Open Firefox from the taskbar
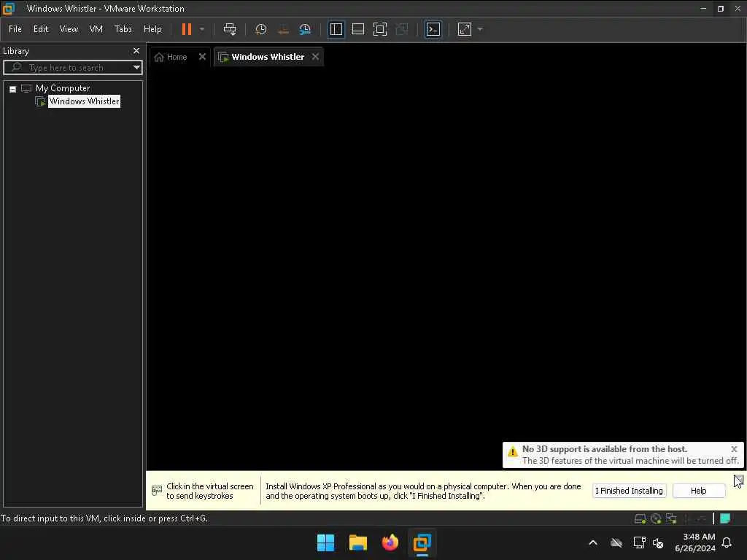Viewport: 747px width, 560px height. click(390, 542)
